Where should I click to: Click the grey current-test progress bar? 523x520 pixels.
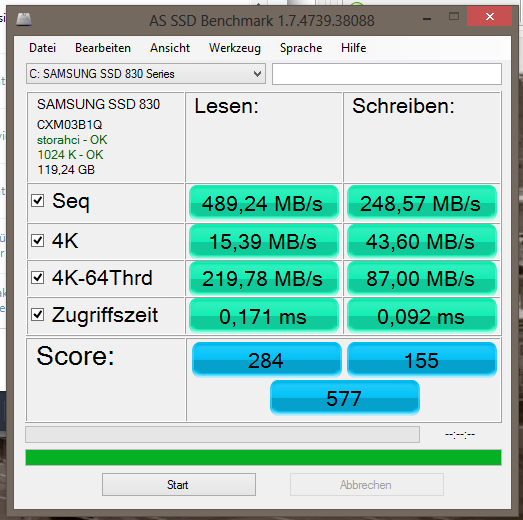pos(222,434)
